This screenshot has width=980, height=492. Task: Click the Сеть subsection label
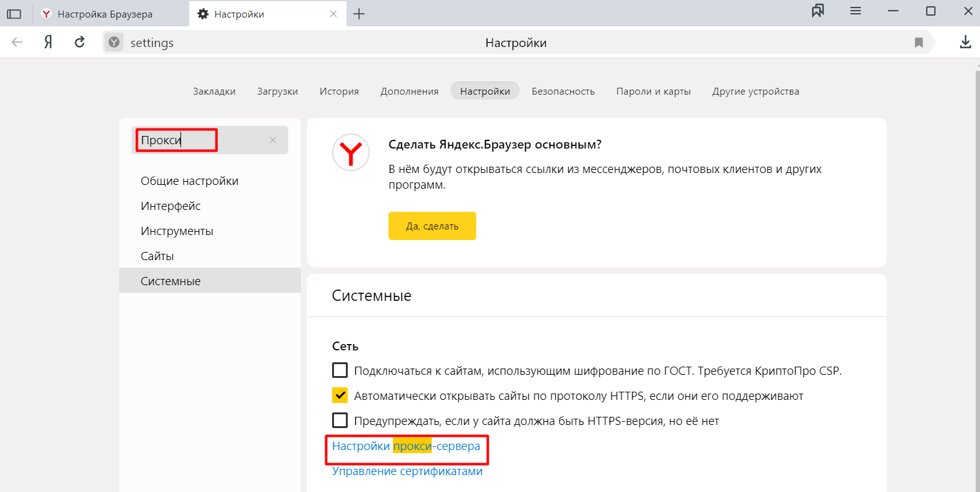point(345,346)
